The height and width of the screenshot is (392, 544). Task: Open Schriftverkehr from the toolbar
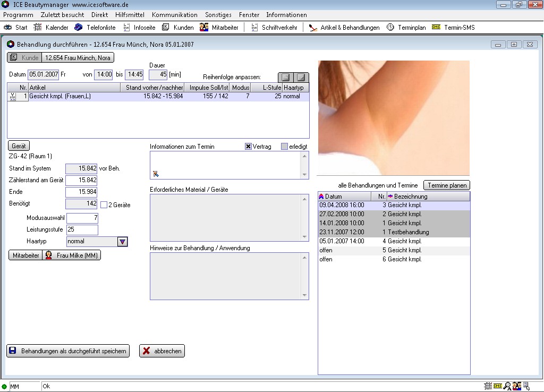click(x=254, y=27)
